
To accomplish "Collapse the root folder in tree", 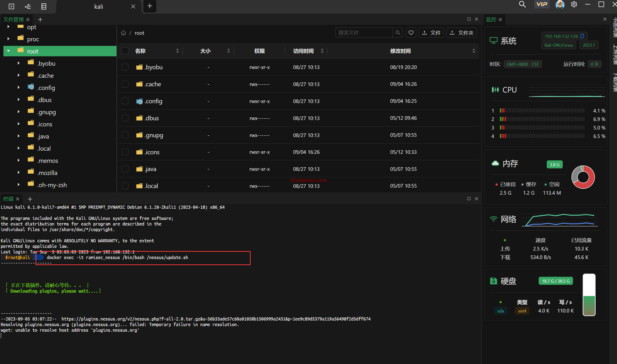I will pyautogui.click(x=8, y=51).
